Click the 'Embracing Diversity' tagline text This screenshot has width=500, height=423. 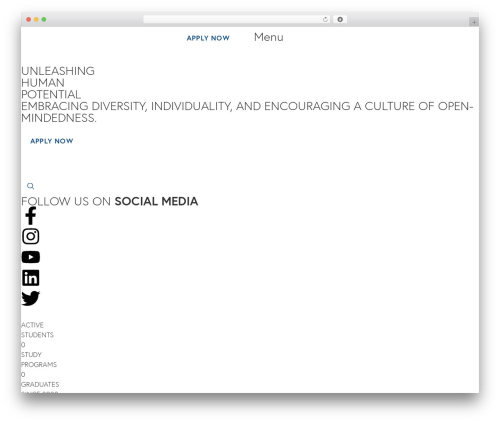247,112
